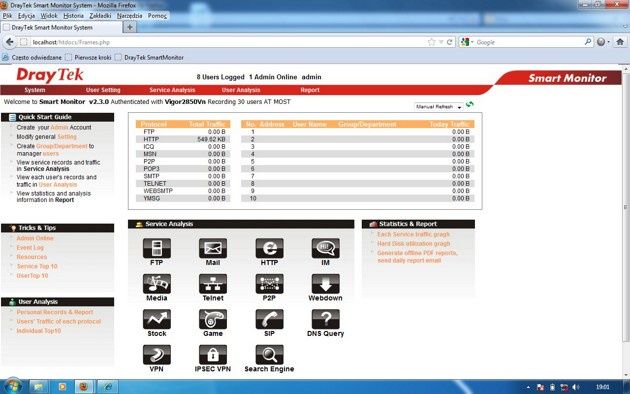
Task: Open the P2P service analysis icon
Action: [269, 284]
